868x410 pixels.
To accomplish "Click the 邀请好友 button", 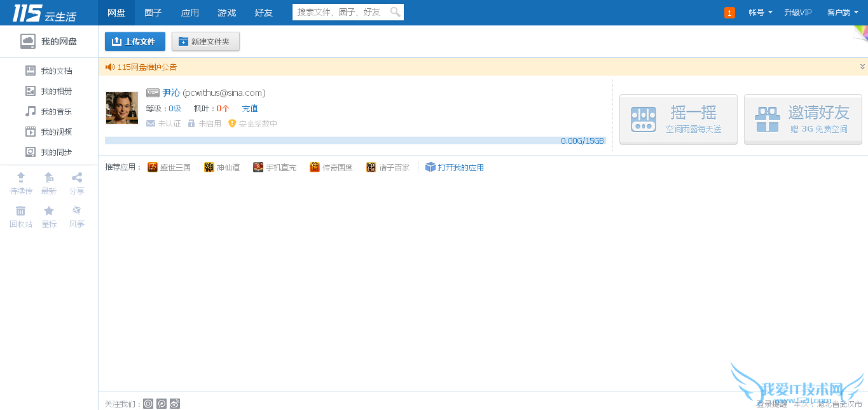I will click(x=803, y=120).
